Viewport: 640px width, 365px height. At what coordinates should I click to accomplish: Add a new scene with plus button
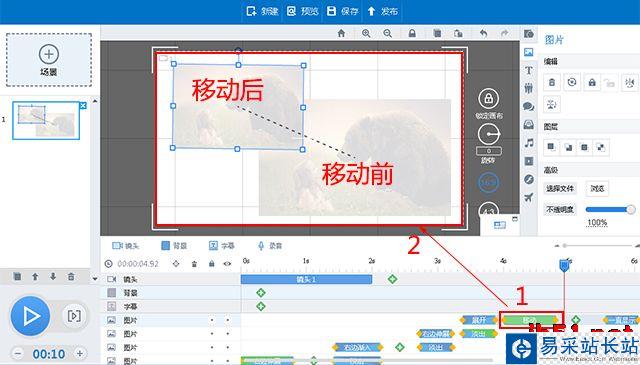tap(49, 54)
